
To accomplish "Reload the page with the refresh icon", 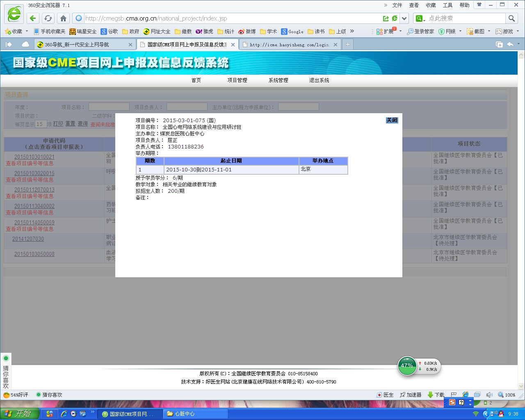I will pos(48,18).
